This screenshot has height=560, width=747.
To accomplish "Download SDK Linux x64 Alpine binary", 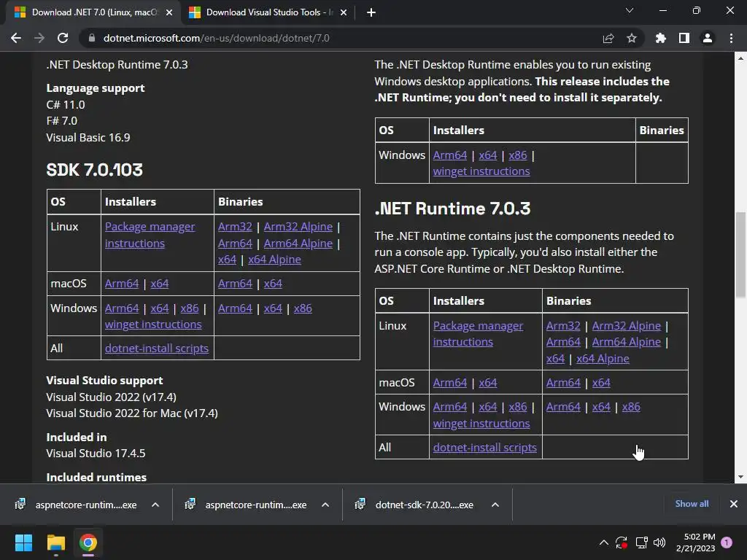I will coord(274,260).
